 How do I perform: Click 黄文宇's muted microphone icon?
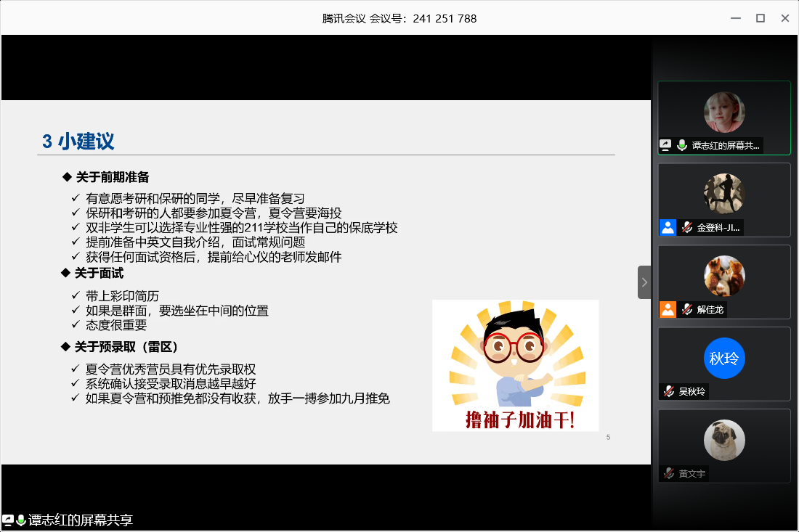coord(668,473)
